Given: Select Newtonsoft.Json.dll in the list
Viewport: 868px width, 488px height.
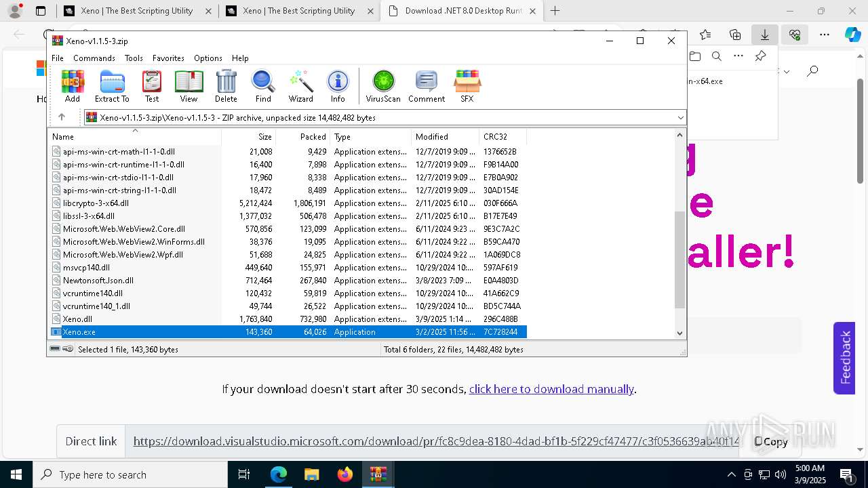Looking at the screenshot, I should tap(288, 281).
